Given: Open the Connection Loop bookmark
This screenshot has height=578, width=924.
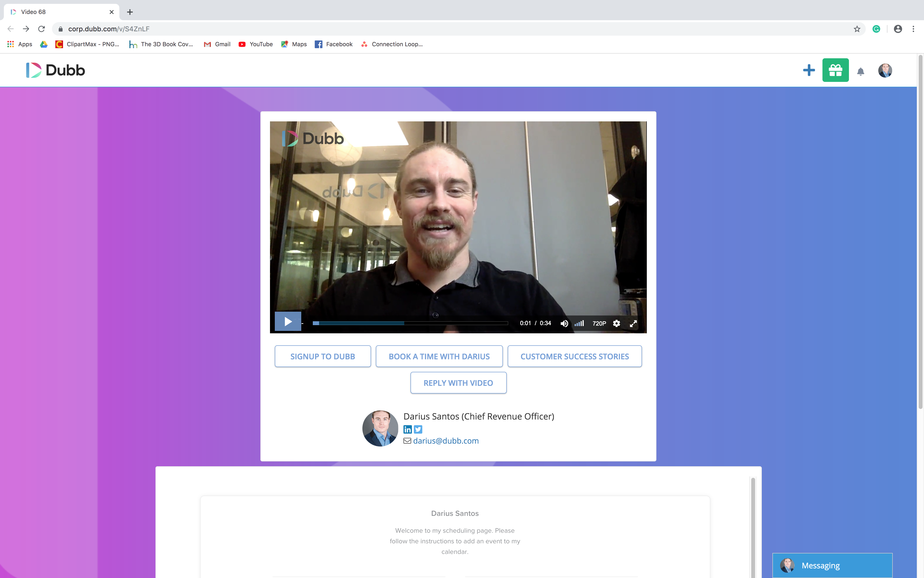Looking at the screenshot, I should point(392,44).
